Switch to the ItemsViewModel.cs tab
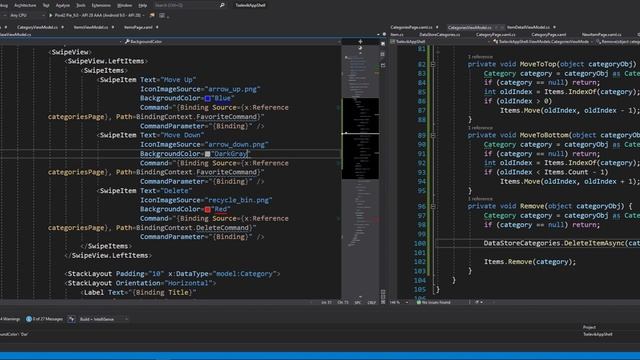The image size is (640, 360). [x=91, y=27]
